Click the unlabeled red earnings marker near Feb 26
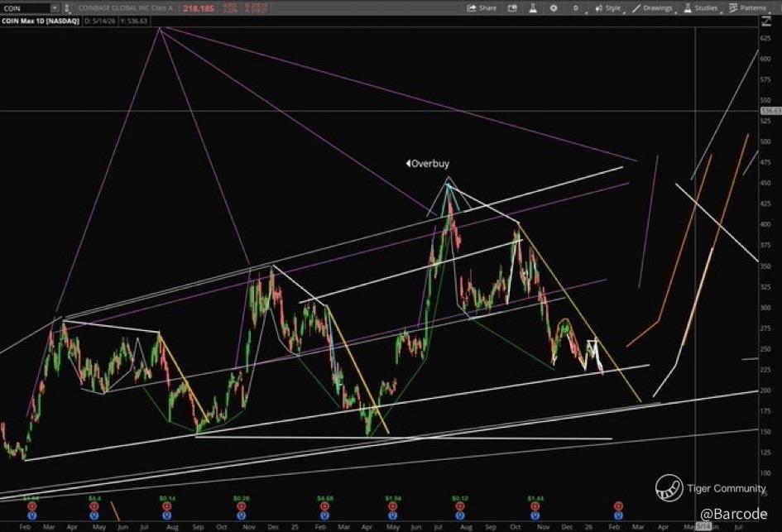Viewport: 782px width, 532px height. coord(618,506)
